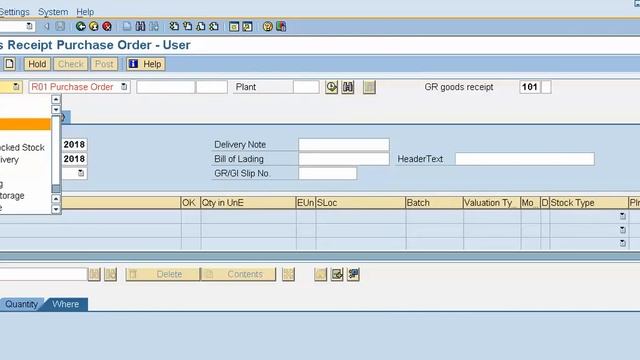Click purchase order number field after R01
640x360 pixels.
[166, 87]
